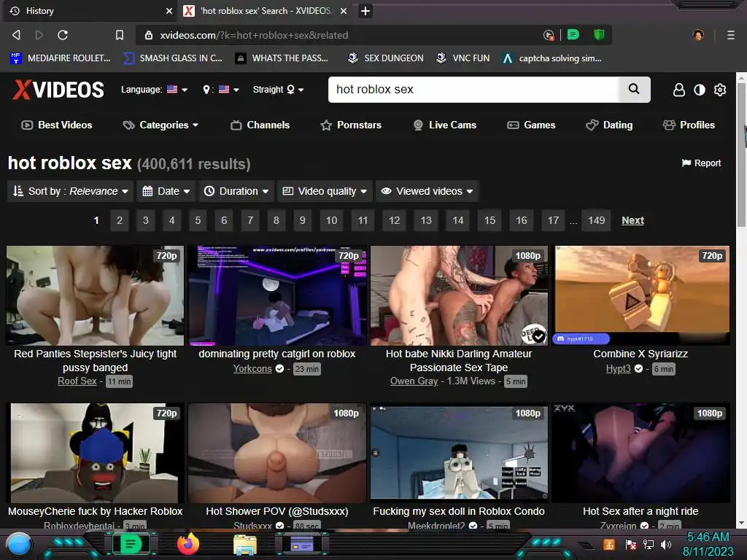Open a new browser tab
The image size is (747, 560).
[365, 11]
